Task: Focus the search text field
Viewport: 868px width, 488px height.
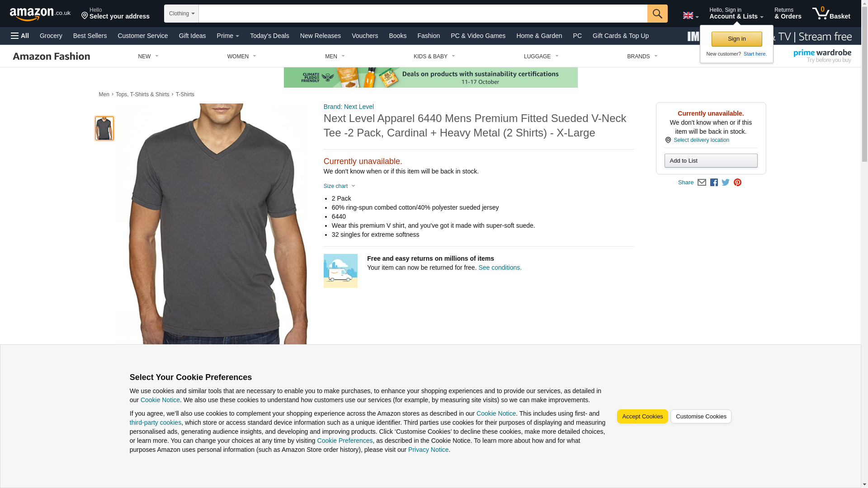Action: (423, 14)
